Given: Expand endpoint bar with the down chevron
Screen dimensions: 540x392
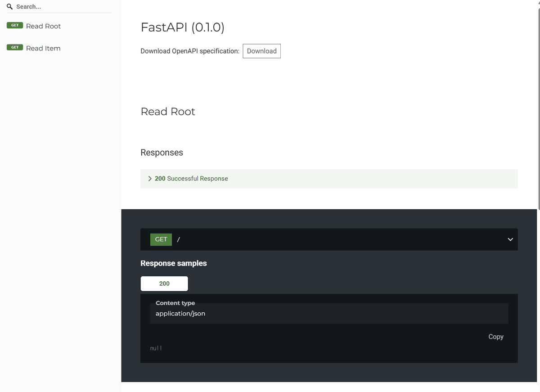Looking at the screenshot, I should coord(510,239).
